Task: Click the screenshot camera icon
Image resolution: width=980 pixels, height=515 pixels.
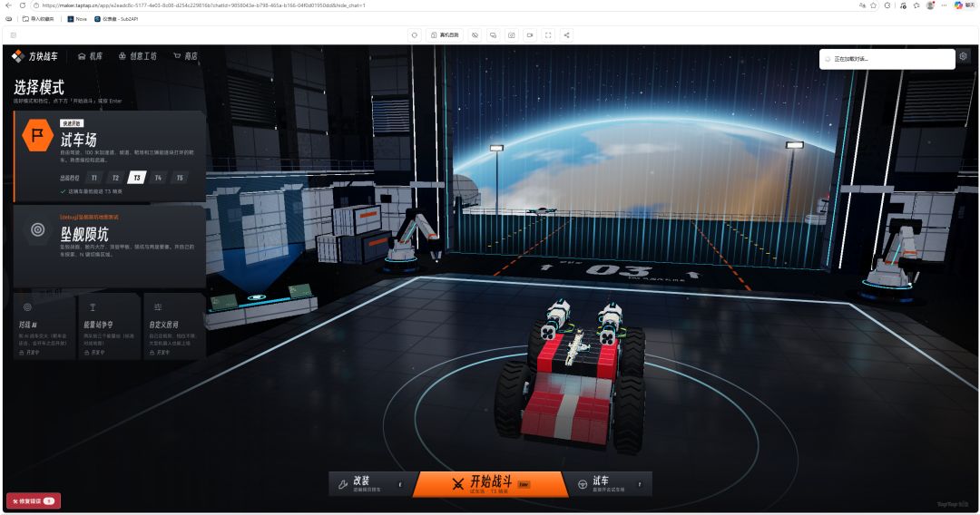Action: (511, 35)
